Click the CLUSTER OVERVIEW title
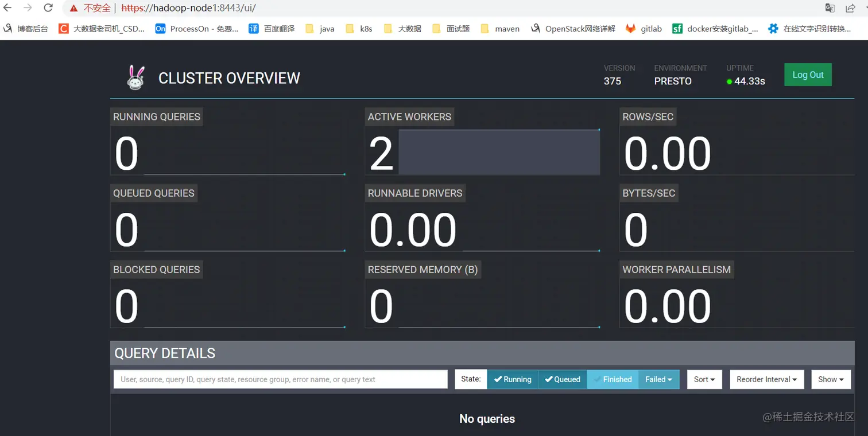Viewport: 868px width, 436px height. 229,78
